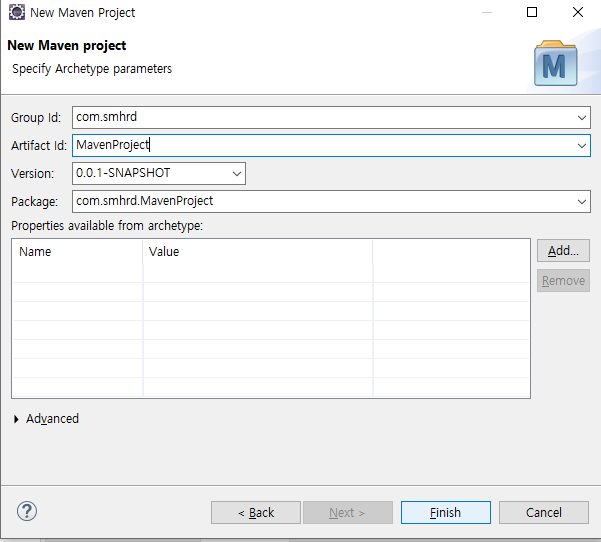601x542 pixels.
Task: Cancel the New Maven Project wizard
Action: [x=544, y=512]
